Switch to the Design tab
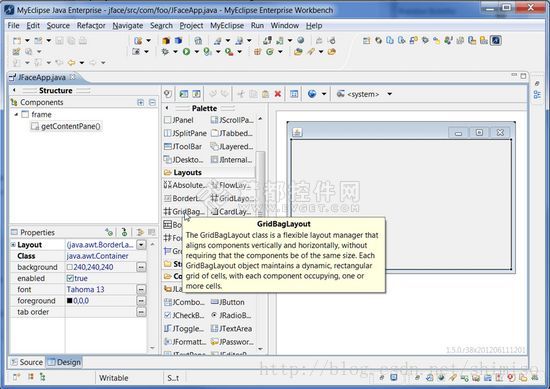550x389 pixels. [x=64, y=362]
